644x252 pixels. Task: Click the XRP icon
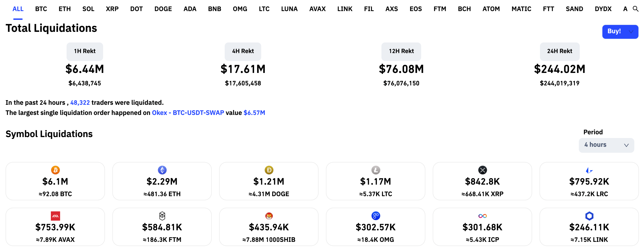pos(482,170)
